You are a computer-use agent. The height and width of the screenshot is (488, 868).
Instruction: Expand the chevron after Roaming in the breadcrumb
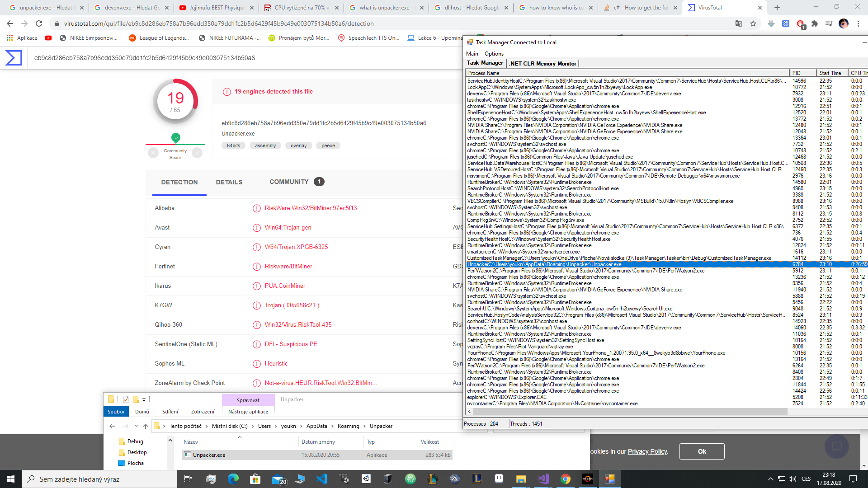tap(364, 426)
